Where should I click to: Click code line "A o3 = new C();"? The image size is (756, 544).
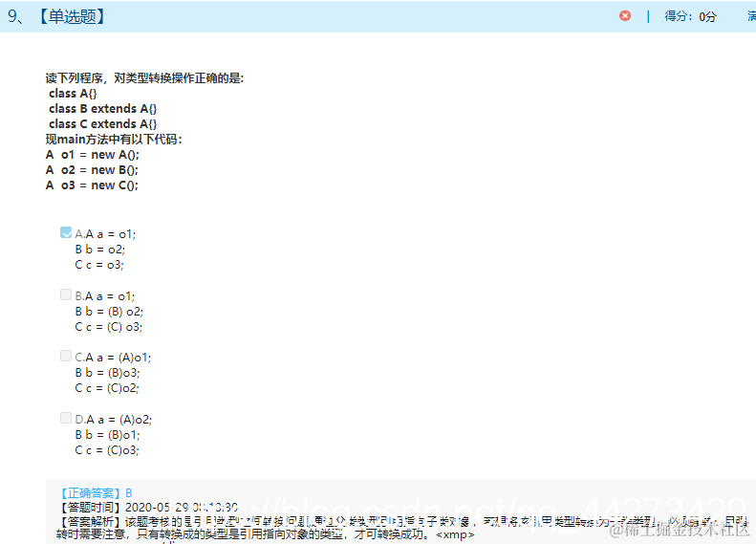[92, 185]
